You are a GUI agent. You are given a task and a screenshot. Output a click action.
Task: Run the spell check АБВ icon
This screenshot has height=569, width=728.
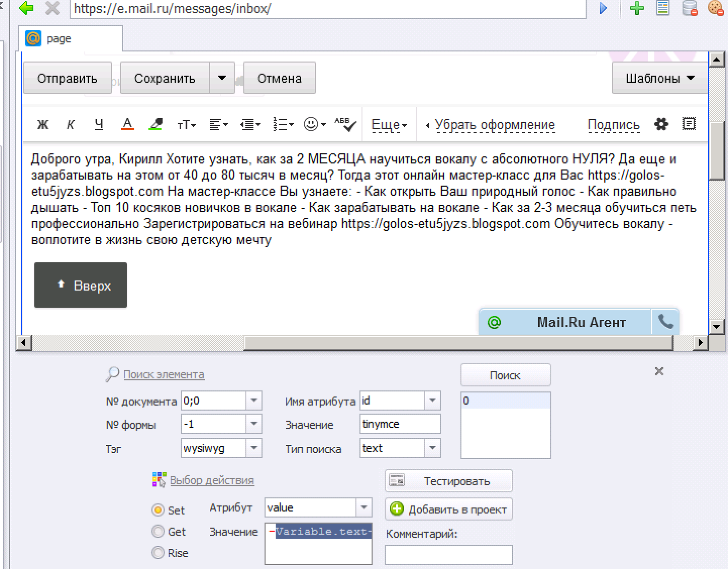[x=345, y=125]
